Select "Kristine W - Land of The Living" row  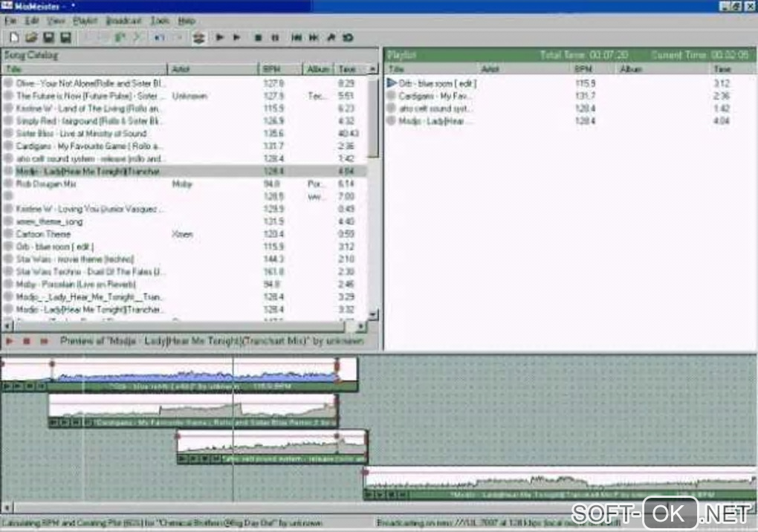pos(184,108)
